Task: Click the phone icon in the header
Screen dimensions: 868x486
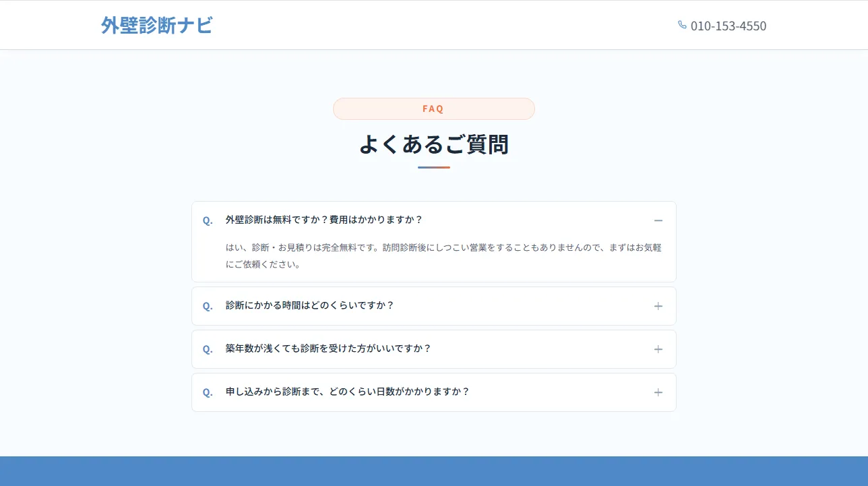Action: (x=682, y=25)
